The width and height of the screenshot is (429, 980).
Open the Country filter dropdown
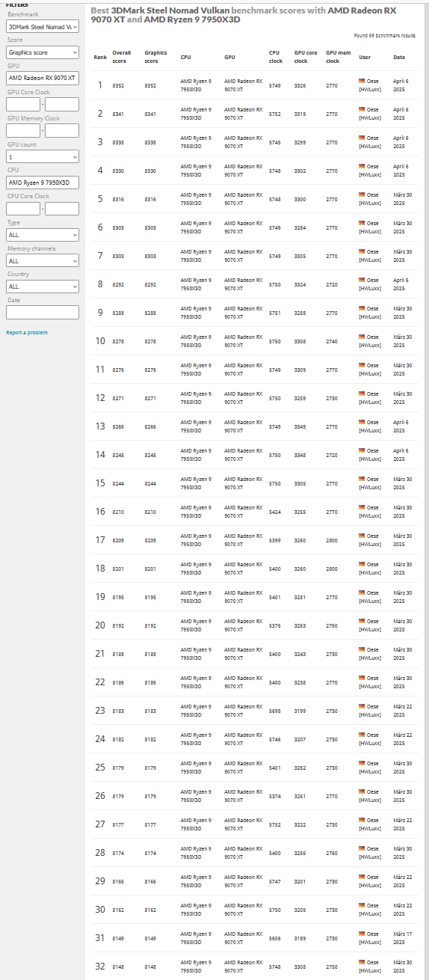pos(43,286)
